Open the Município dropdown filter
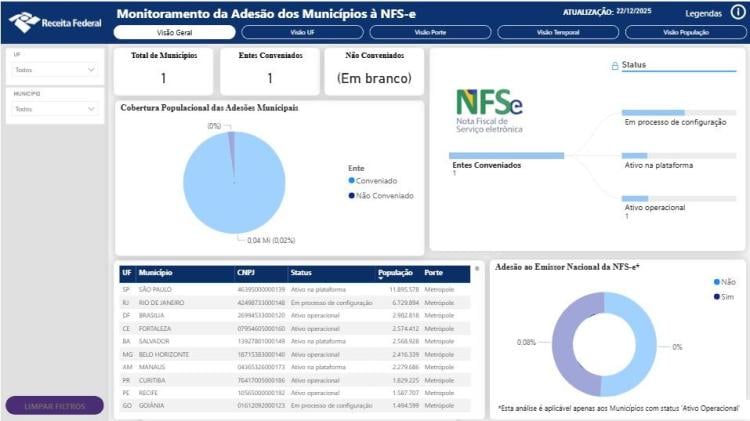This screenshot has width=750, height=421. click(55, 109)
